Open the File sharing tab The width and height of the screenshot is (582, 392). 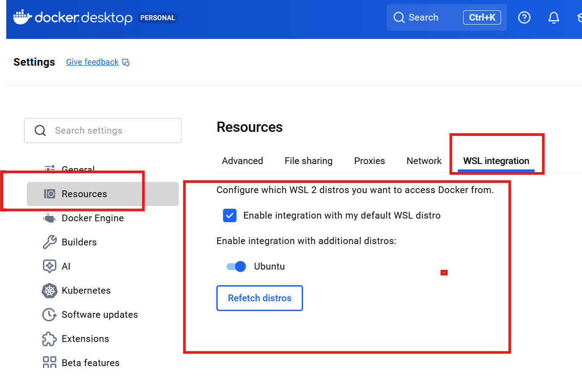[308, 161]
